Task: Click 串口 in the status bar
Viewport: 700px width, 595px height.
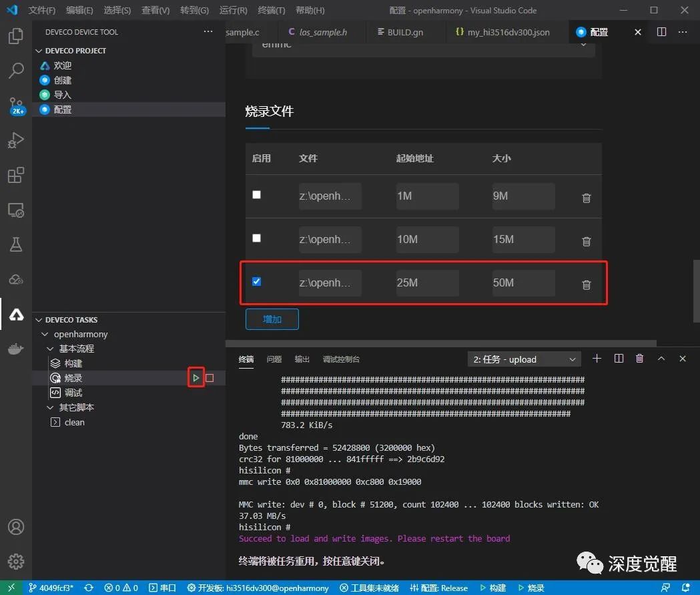Action: tap(162, 588)
